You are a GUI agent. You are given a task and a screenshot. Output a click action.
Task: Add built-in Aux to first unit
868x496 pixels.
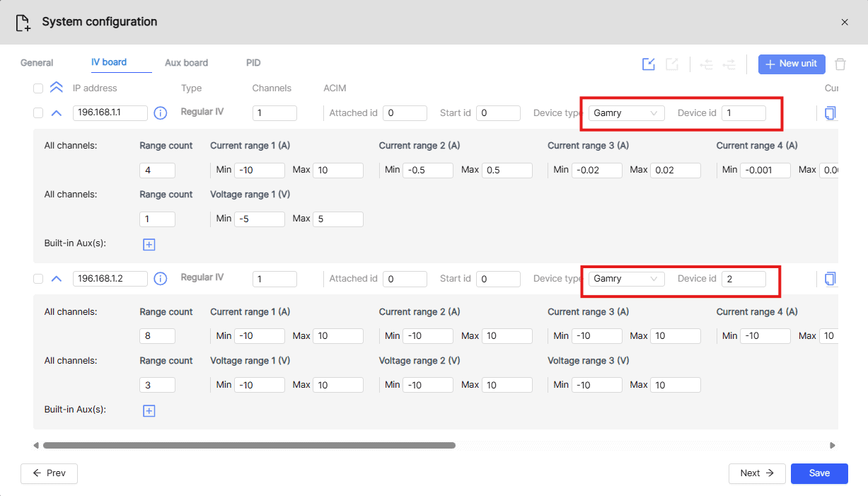[149, 244]
